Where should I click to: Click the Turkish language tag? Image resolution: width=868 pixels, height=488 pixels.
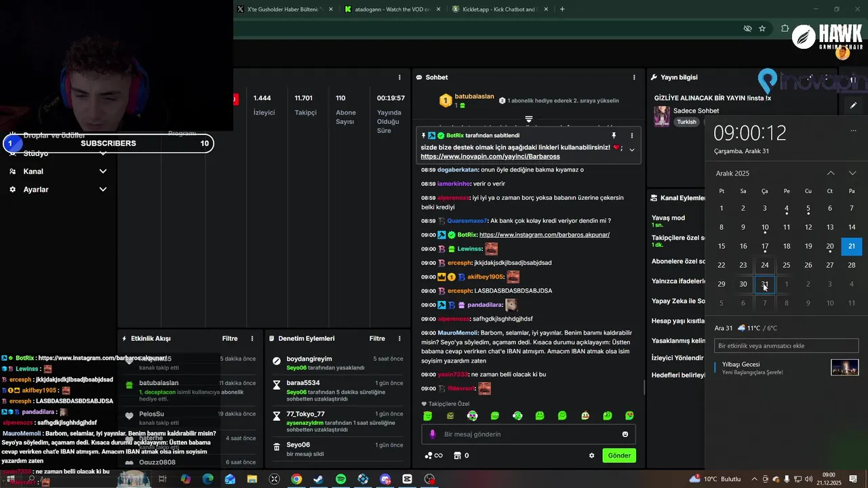point(686,122)
